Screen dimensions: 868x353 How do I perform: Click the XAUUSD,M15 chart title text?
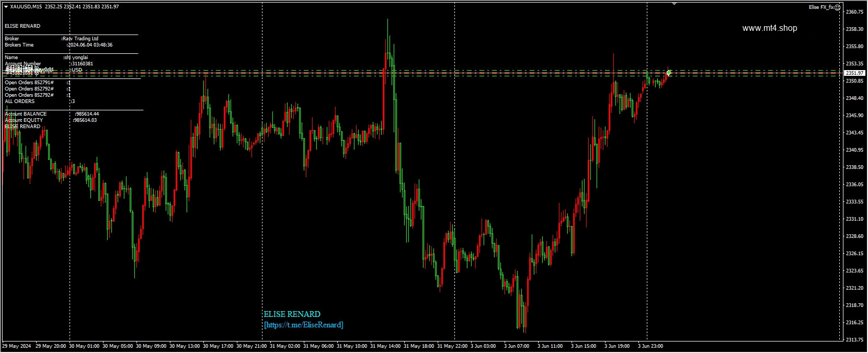tap(27, 7)
